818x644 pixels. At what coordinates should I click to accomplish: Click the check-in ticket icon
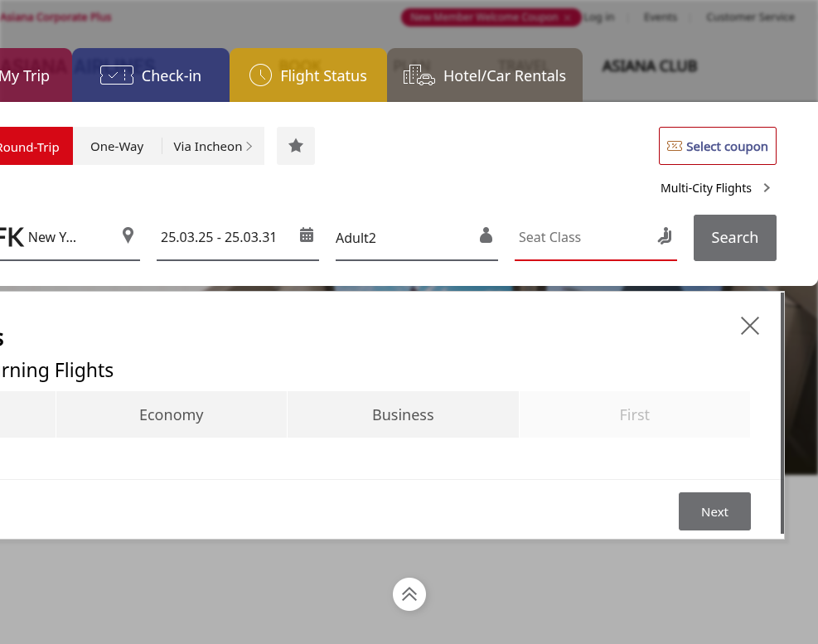[x=117, y=75]
